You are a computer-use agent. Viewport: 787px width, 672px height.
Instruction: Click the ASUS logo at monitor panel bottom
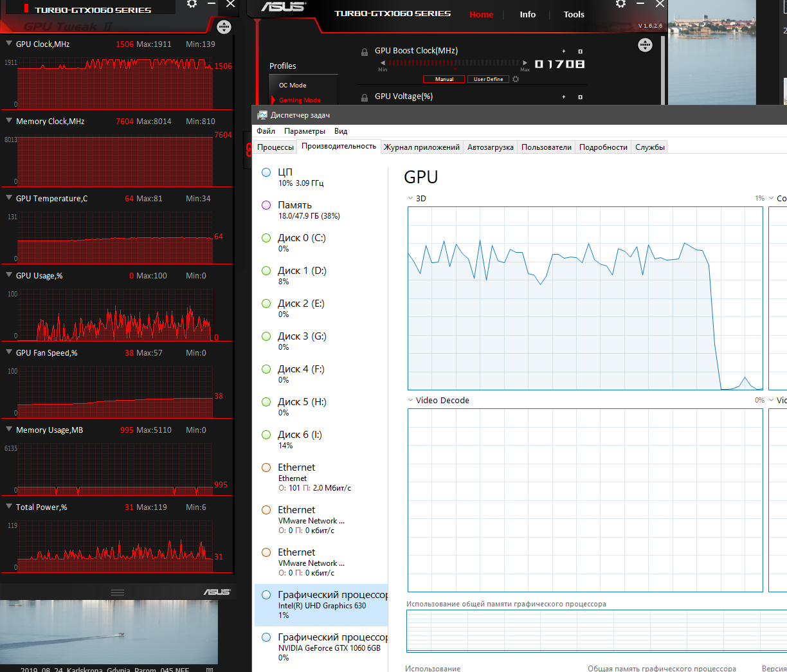[x=217, y=592]
